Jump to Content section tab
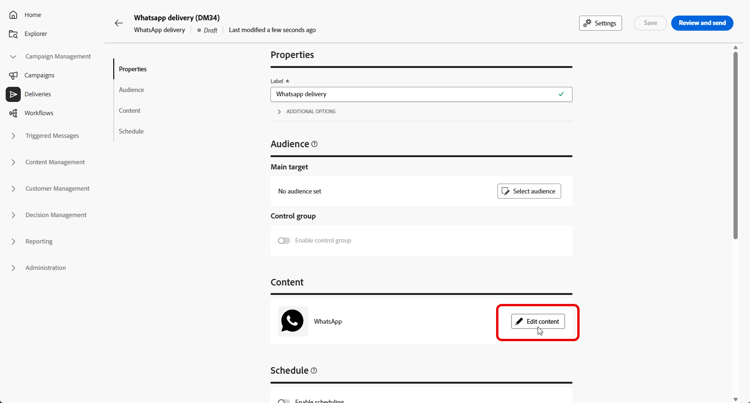 [x=130, y=110]
